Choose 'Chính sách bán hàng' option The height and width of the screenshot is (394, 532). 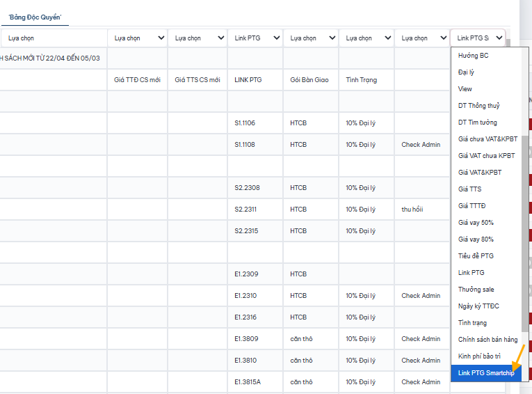click(x=486, y=339)
